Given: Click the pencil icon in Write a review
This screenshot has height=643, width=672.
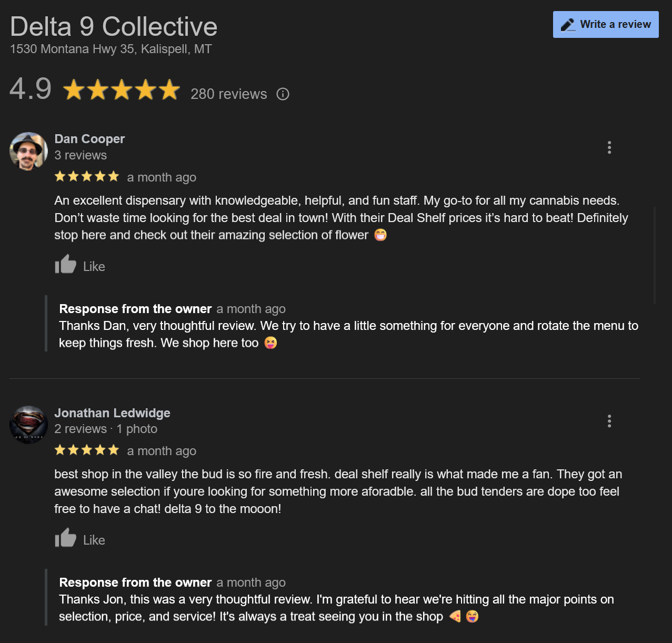Looking at the screenshot, I should pyautogui.click(x=568, y=24).
